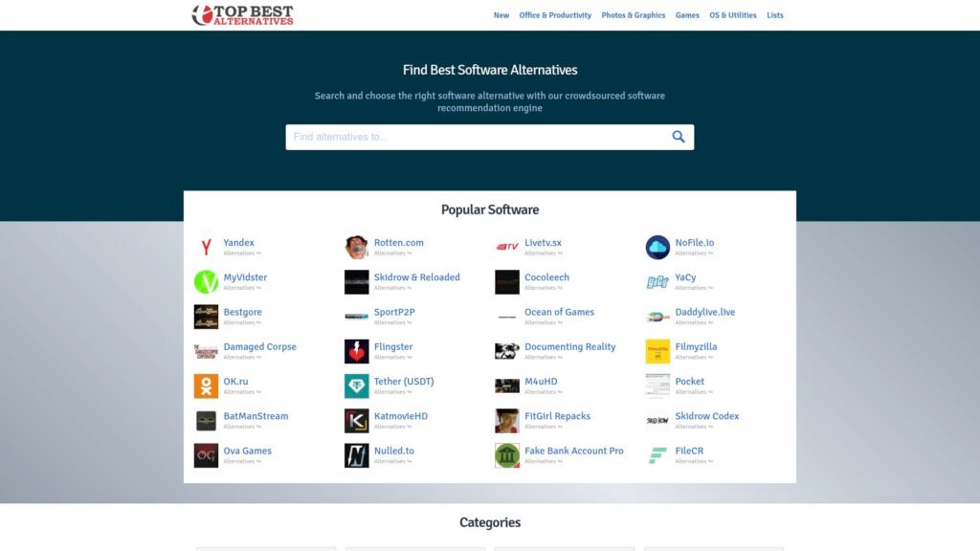Open the Documenting Reality link
The image size is (980, 551).
point(570,346)
